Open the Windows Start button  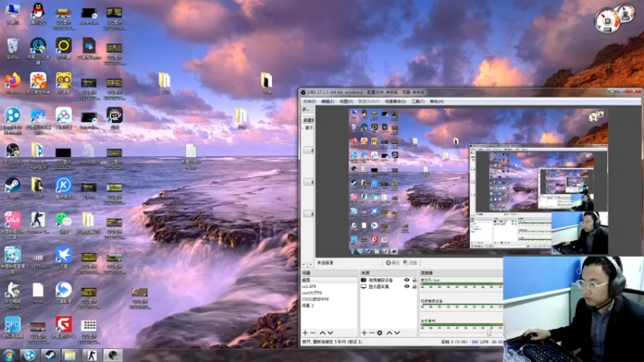tap(8, 355)
